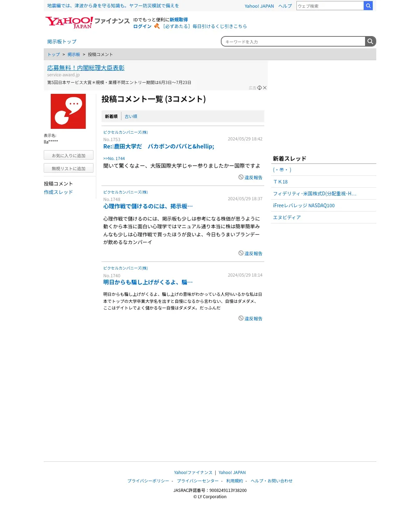The image size is (420, 508).
Task: Switch to 古い順 sort order
Action: click(x=131, y=117)
